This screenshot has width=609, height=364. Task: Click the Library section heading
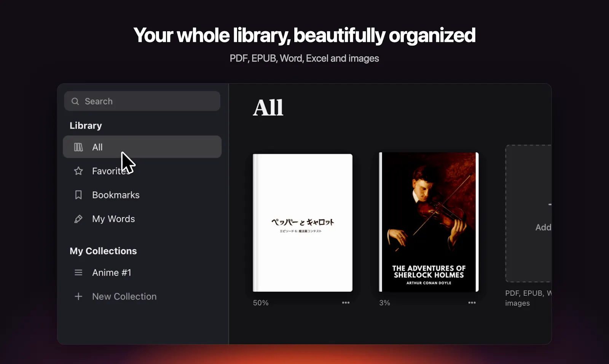(86, 126)
